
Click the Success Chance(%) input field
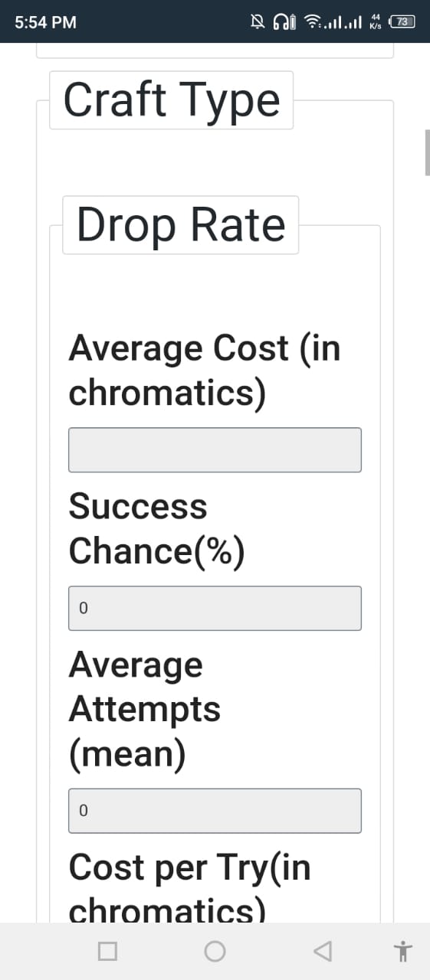click(215, 608)
